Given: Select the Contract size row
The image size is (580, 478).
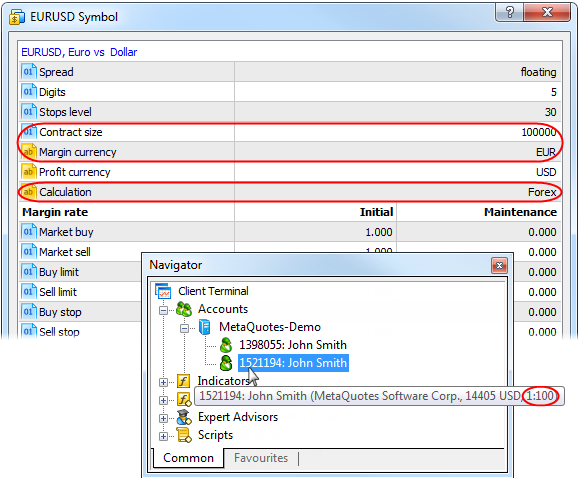Looking at the screenshot, I should [x=290, y=132].
